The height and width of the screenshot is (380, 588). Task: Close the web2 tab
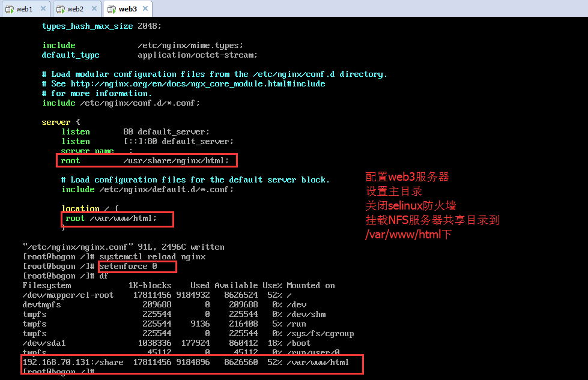(94, 8)
